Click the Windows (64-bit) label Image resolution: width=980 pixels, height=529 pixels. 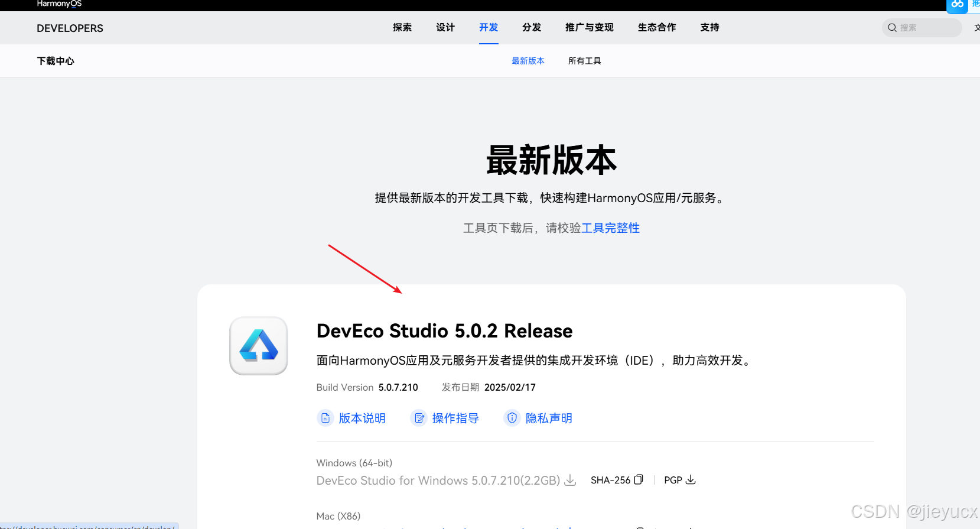coord(354,463)
